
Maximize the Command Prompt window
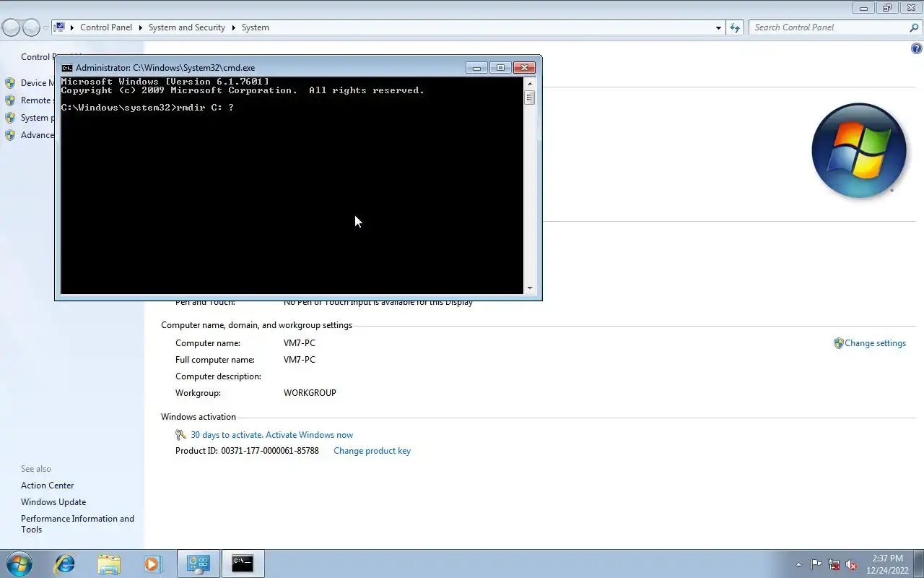tap(500, 68)
